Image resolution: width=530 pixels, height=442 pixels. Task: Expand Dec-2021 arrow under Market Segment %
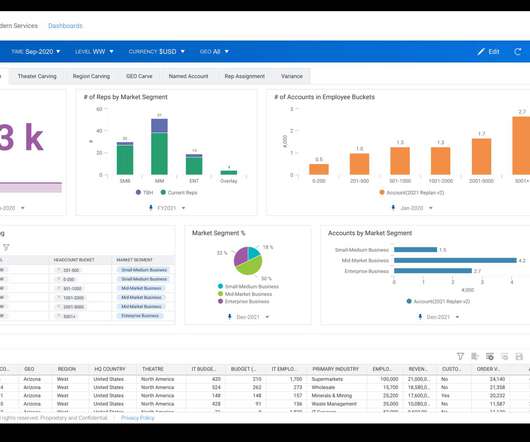pyautogui.click(x=267, y=317)
